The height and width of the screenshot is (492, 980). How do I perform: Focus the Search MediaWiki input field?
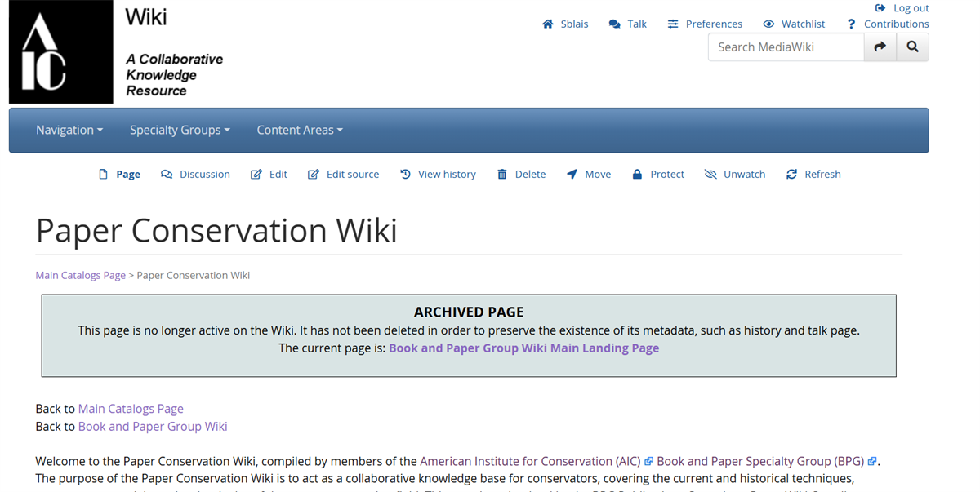pyautogui.click(x=786, y=47)
